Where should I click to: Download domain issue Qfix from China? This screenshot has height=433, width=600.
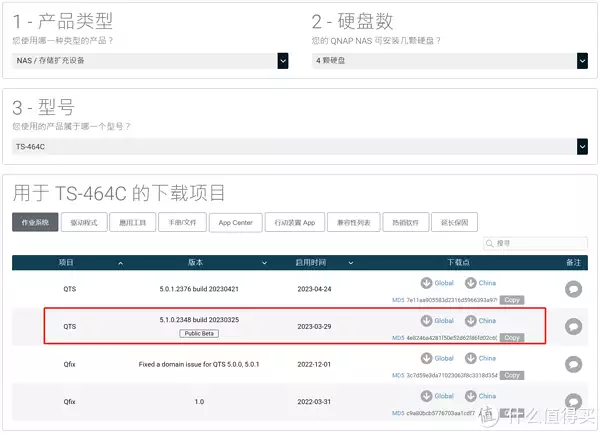(481, 358)
